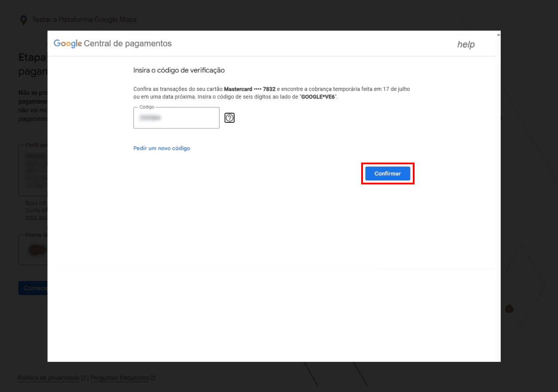Viewport: 558px width, 392px height.
Task: Click the Mastercard logo in payment method box
Action: pyautogui.click(x=37, y=250)
